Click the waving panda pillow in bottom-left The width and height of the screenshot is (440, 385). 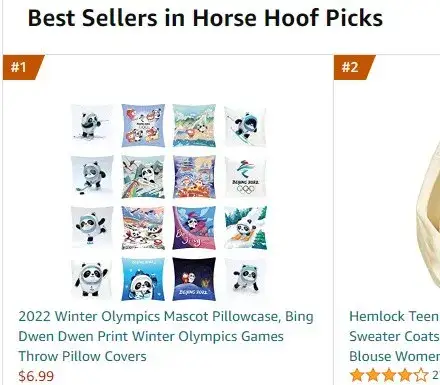(92, 279)
